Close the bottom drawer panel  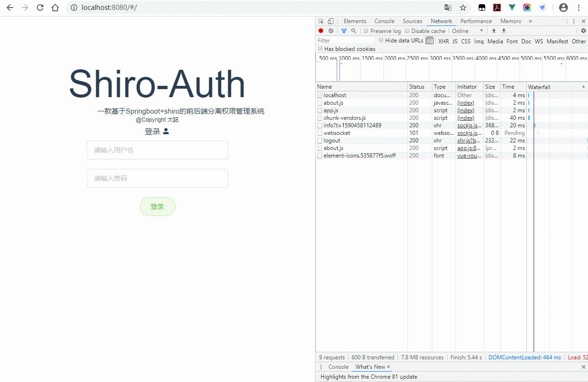tap(583, 367)
